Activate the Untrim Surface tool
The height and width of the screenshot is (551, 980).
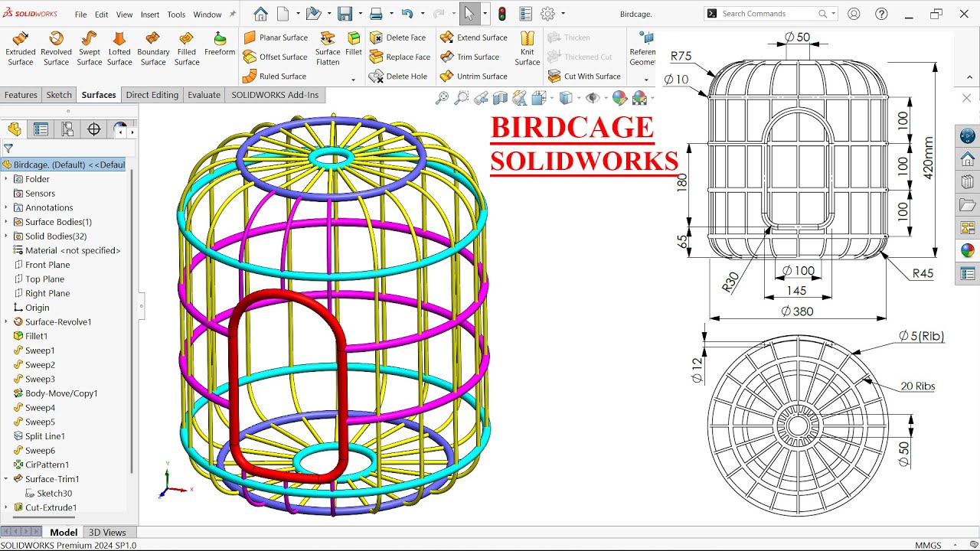pos(474,77)
